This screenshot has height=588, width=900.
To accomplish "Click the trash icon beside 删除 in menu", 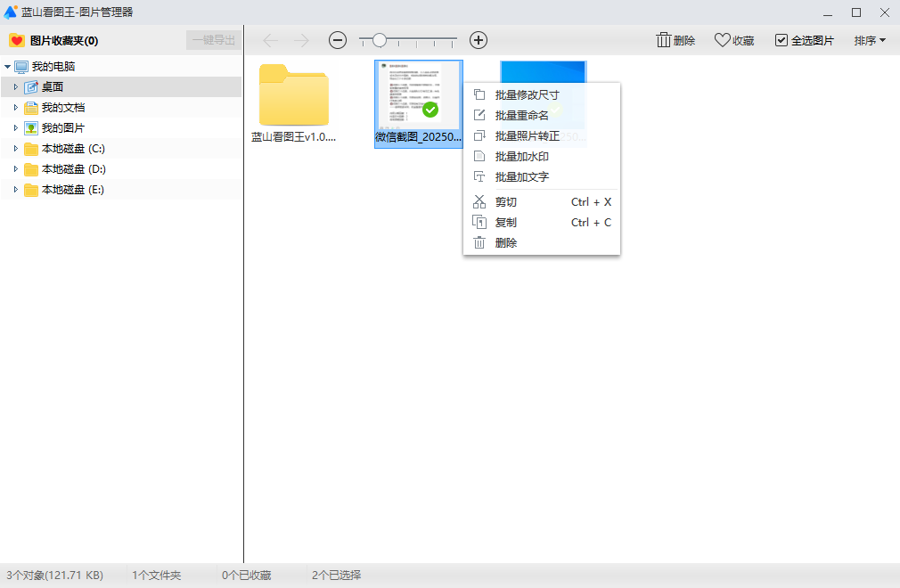I will [x=479, y=242].
